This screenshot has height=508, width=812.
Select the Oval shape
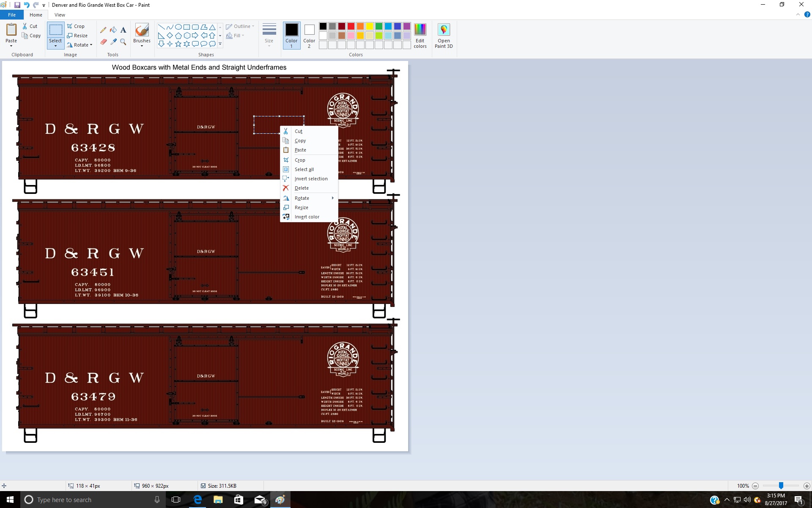(x=178, y=27)
